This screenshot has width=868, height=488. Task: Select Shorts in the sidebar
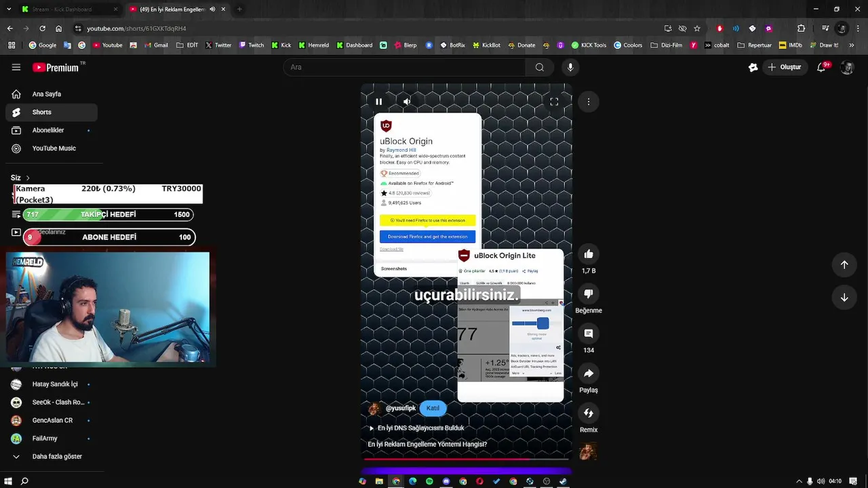point(52,113)
